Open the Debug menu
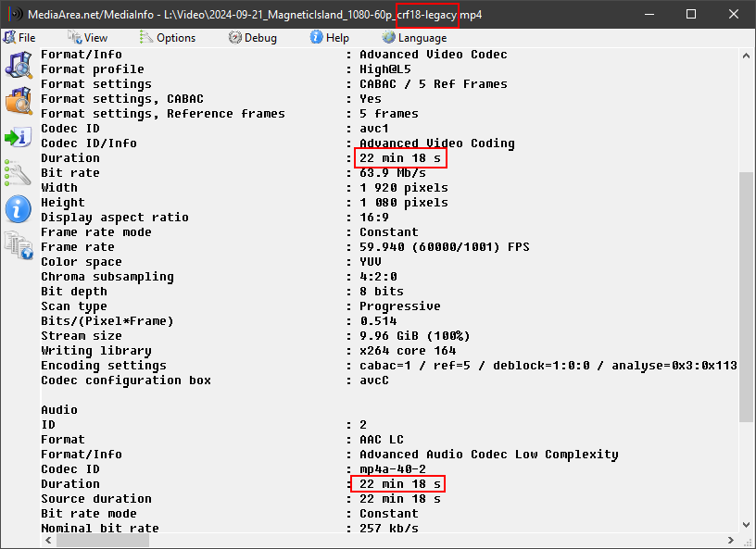Image resolution: width=756 pixels, height=549 pixels. (252, 38)
